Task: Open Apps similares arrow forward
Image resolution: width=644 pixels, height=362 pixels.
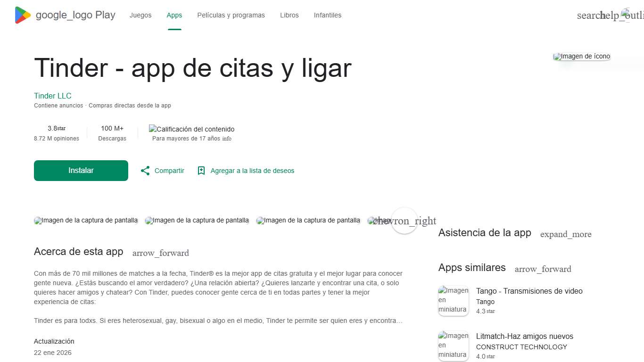Action: (543, 269)
